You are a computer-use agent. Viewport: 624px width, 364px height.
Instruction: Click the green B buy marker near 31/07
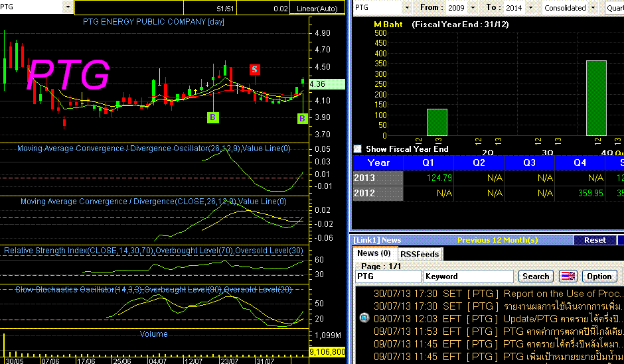303,118
